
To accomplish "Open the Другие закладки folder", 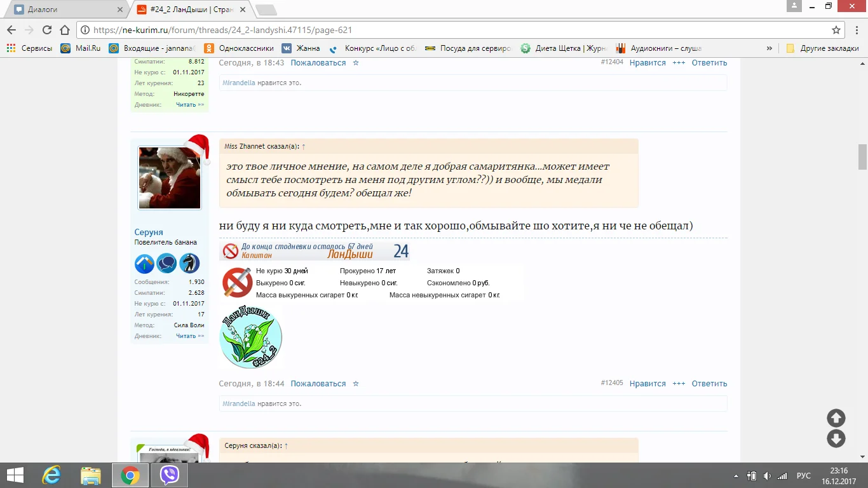I will click(822, 48).
